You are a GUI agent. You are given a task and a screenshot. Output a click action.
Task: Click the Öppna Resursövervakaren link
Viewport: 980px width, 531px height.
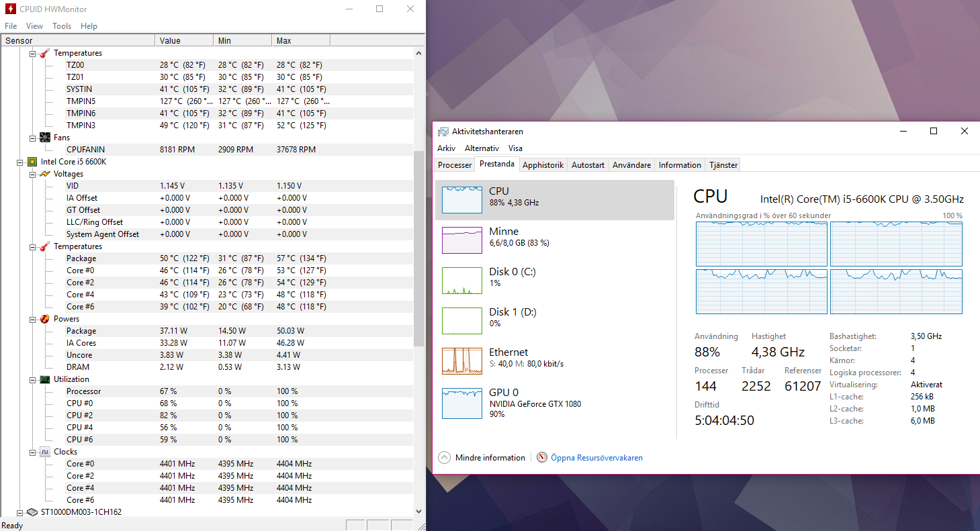point(596,458)
